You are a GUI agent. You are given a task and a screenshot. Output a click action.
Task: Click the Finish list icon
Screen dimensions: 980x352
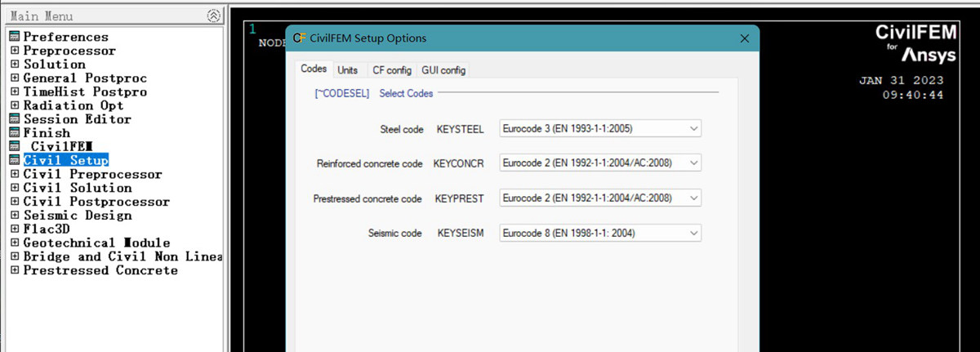click(14, 133)
